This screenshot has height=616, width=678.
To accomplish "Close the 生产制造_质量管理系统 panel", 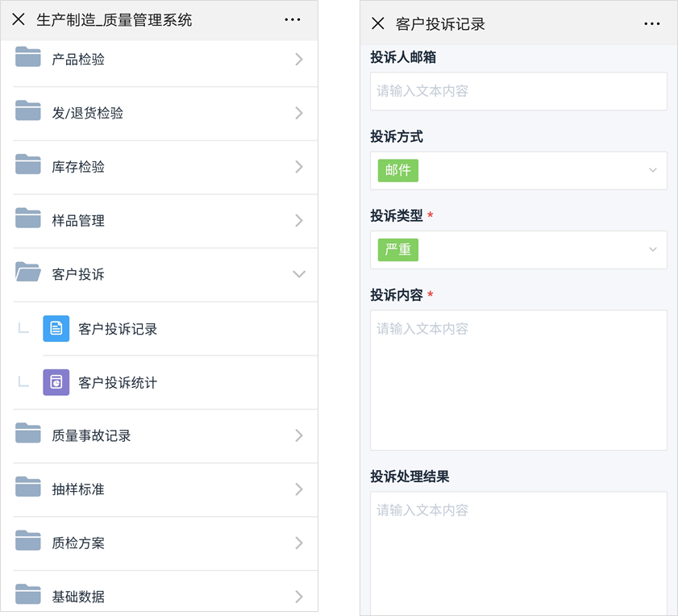I will [19, 20].
